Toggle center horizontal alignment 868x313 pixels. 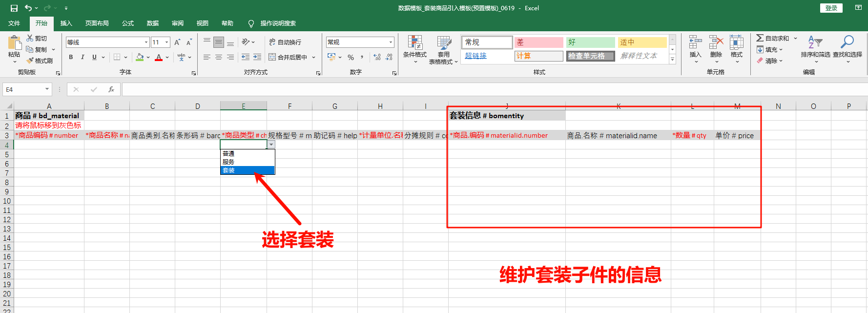(x=219, y=57)
